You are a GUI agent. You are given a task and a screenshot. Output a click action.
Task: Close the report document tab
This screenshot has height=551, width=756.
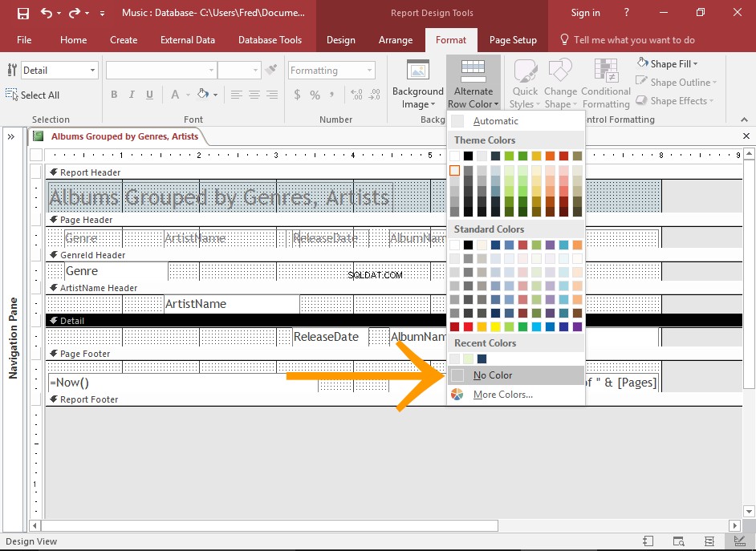[746, 136]
